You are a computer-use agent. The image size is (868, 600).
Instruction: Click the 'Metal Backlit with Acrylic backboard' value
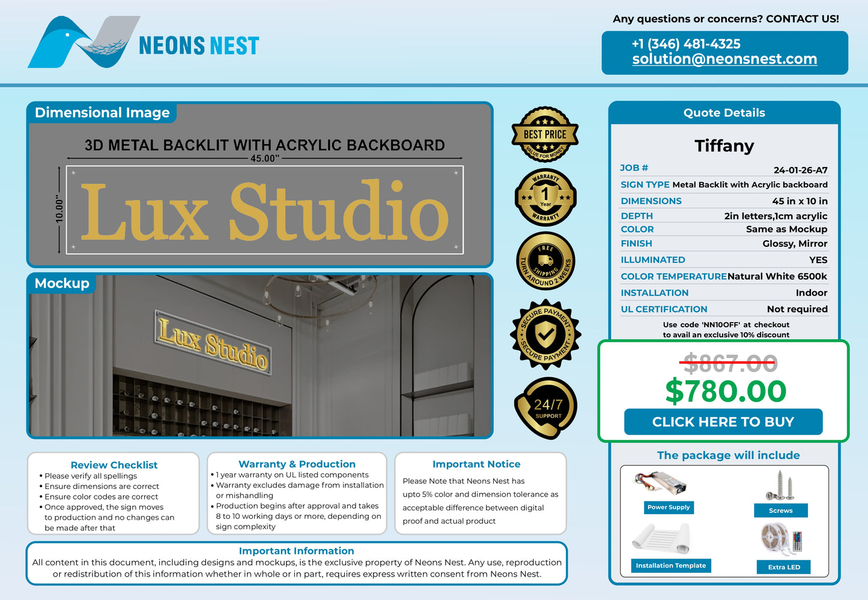point(750,184)
